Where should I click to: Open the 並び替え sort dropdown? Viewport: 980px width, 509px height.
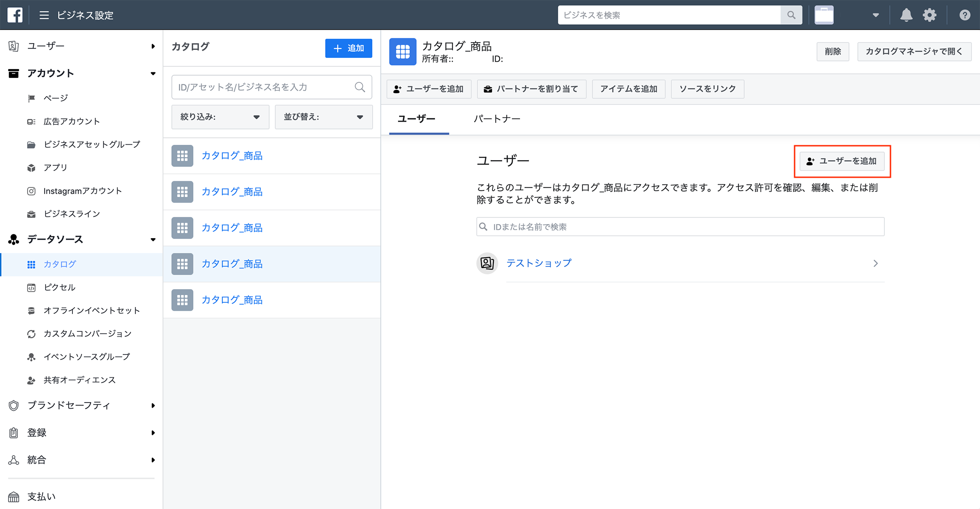pos(324,117)
